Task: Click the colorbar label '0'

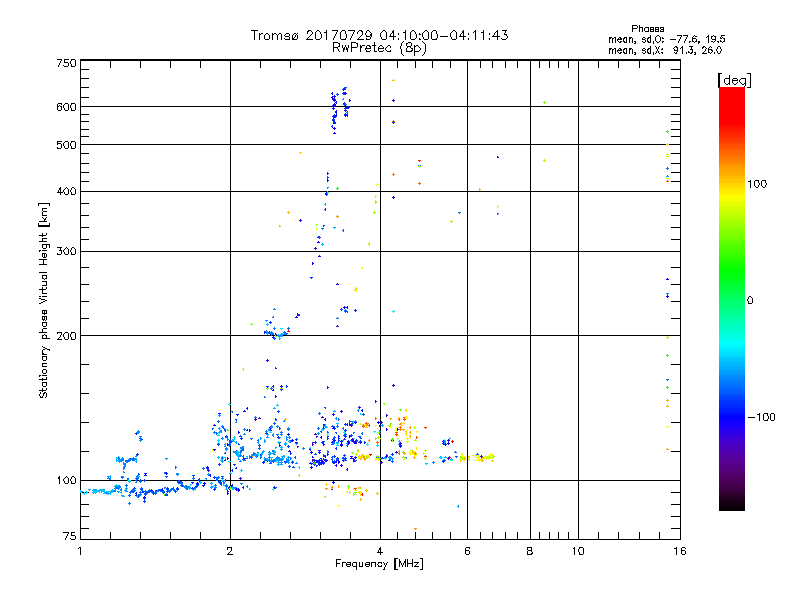Action: (x=750, y=301)
